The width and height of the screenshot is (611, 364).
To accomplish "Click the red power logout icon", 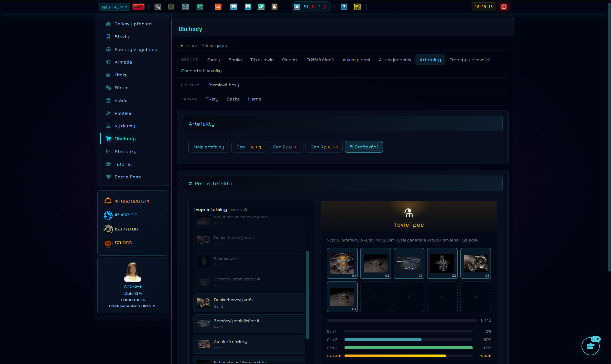I will tap(504, 7).
